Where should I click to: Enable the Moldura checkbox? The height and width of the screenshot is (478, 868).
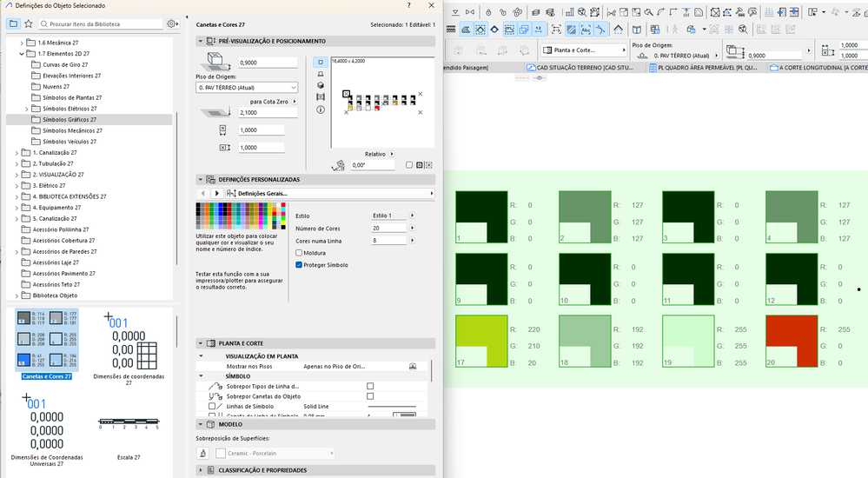(x=299, y=253)
